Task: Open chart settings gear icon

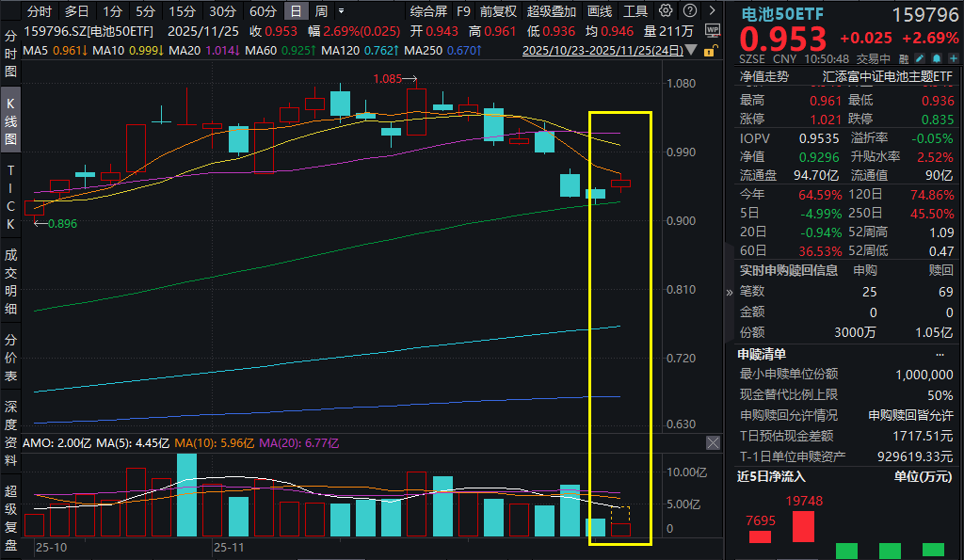Action: click(x=666, y=11)
